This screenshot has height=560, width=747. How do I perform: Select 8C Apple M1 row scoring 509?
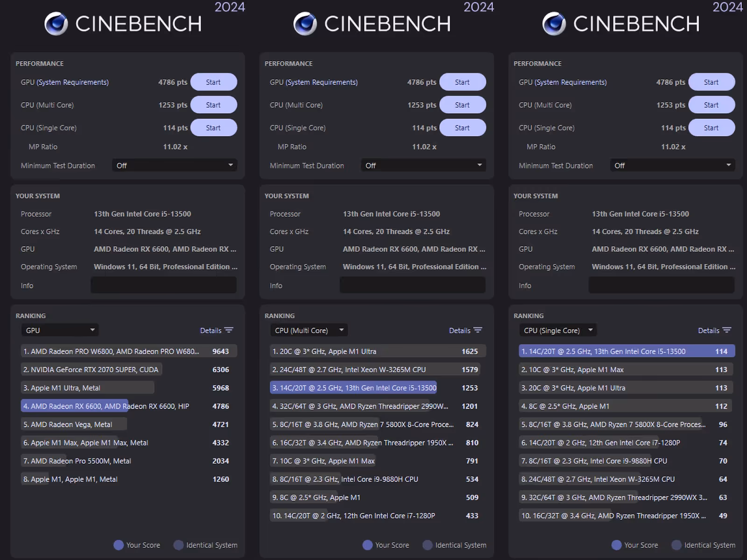point(378,497)
